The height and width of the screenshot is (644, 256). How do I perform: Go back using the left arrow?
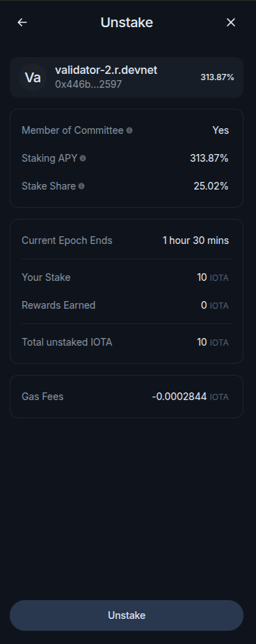(22, 22)
